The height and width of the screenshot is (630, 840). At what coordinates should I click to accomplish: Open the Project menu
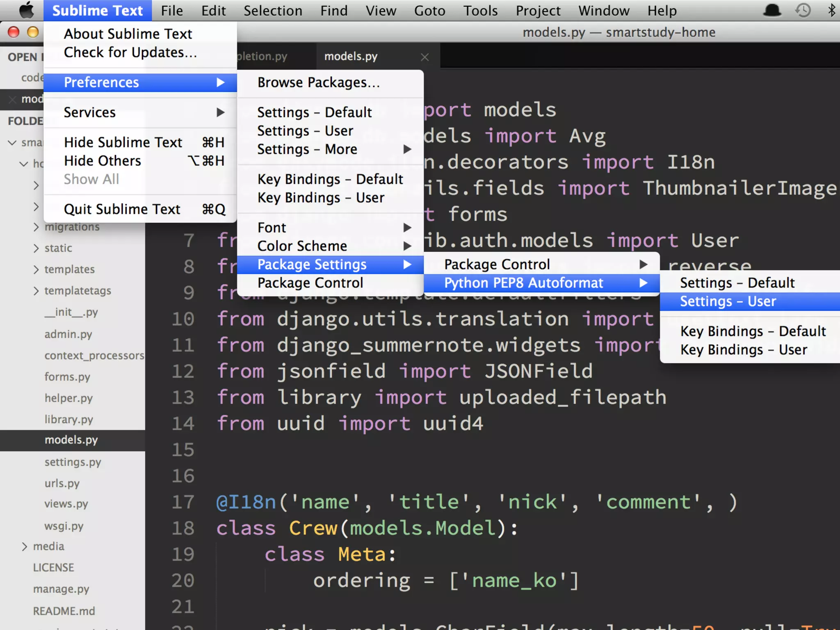pos(538,11)
